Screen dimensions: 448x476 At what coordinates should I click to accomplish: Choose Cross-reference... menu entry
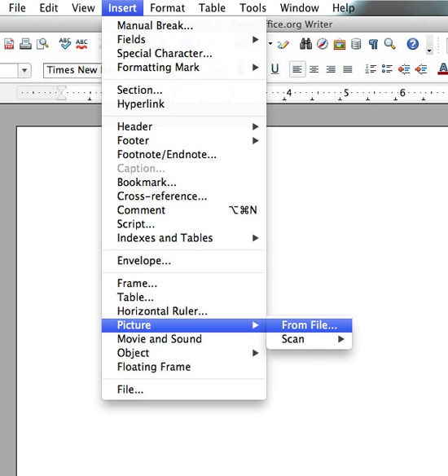(x=184, y=196)
